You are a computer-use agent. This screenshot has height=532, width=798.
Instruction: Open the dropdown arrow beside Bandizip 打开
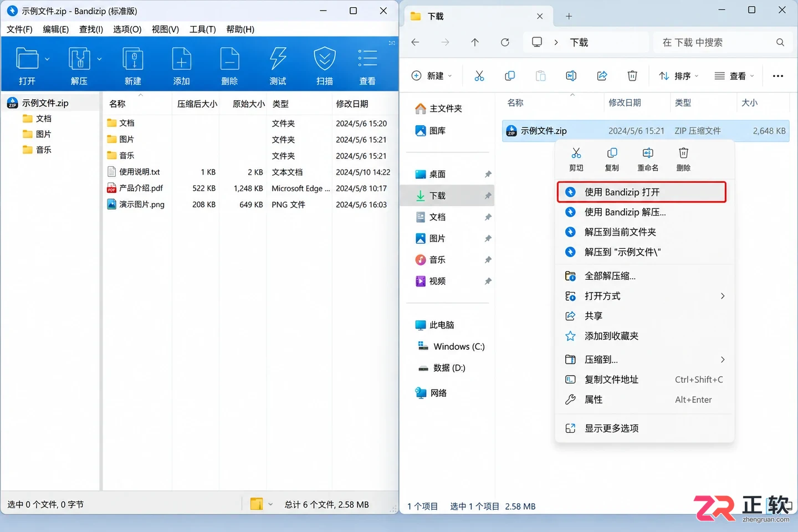point(47,59)
